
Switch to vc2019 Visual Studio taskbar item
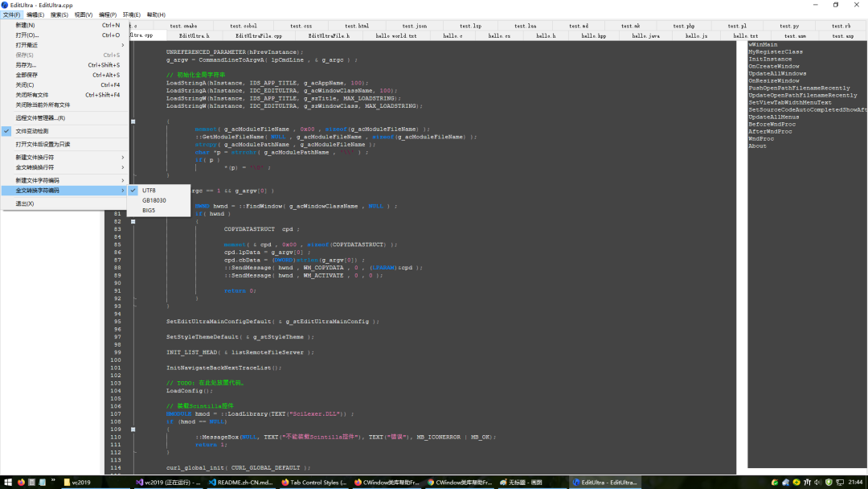coord(168,483)
